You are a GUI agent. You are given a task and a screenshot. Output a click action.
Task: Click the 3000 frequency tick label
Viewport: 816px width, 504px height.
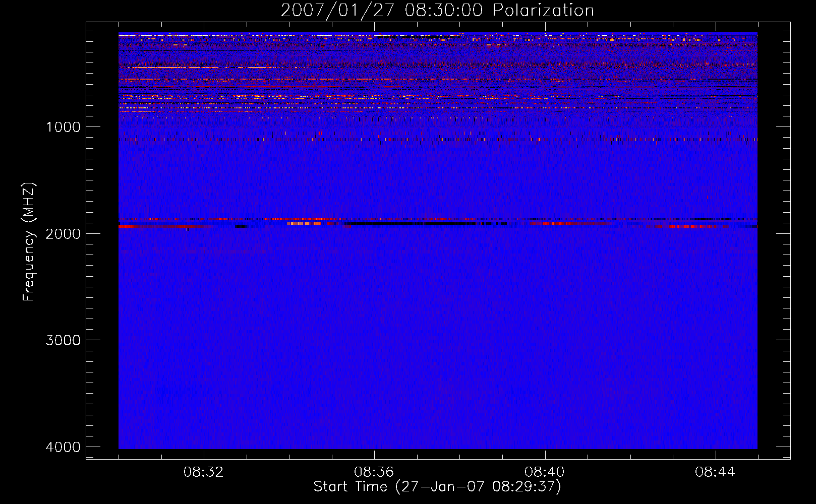pos(63,340)
